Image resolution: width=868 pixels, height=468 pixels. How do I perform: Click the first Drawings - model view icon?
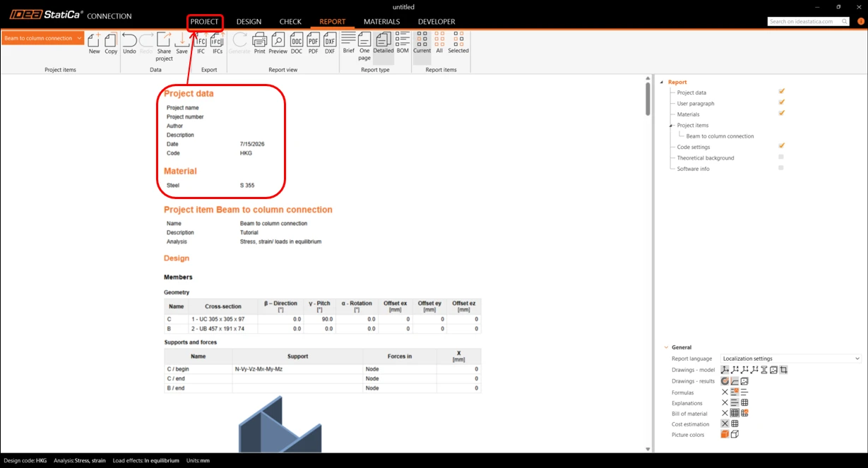(725, 370)
